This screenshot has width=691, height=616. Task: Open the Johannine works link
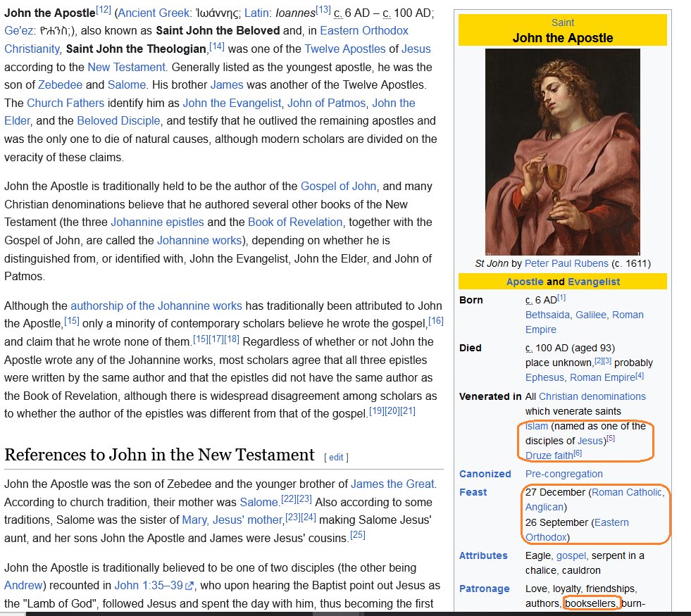tap(199, 240)
